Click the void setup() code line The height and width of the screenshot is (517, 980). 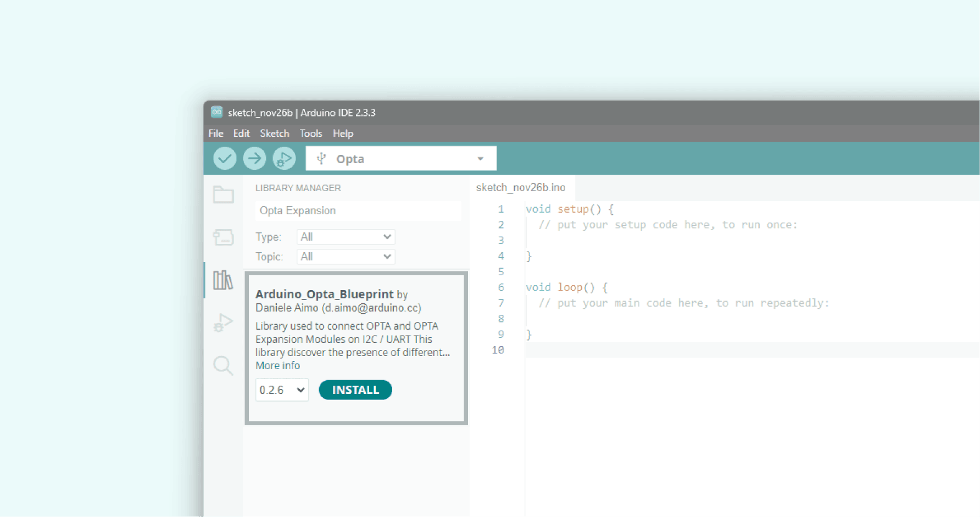570,209
